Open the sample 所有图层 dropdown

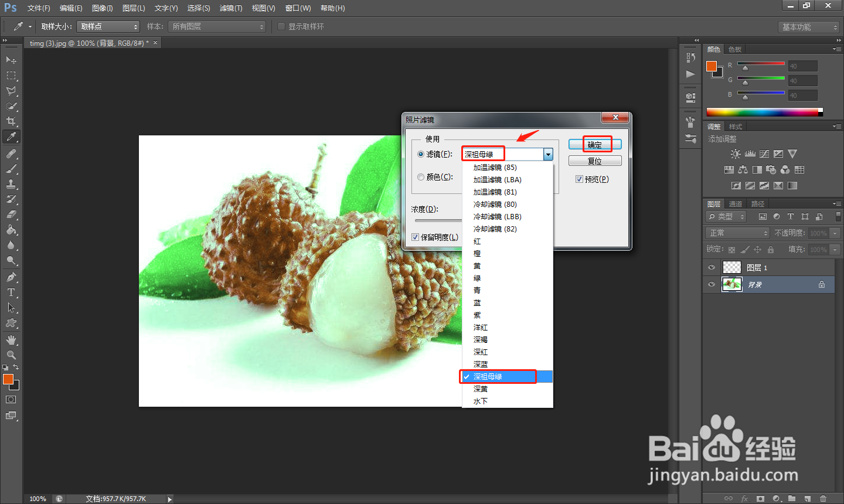coord(217,26)
